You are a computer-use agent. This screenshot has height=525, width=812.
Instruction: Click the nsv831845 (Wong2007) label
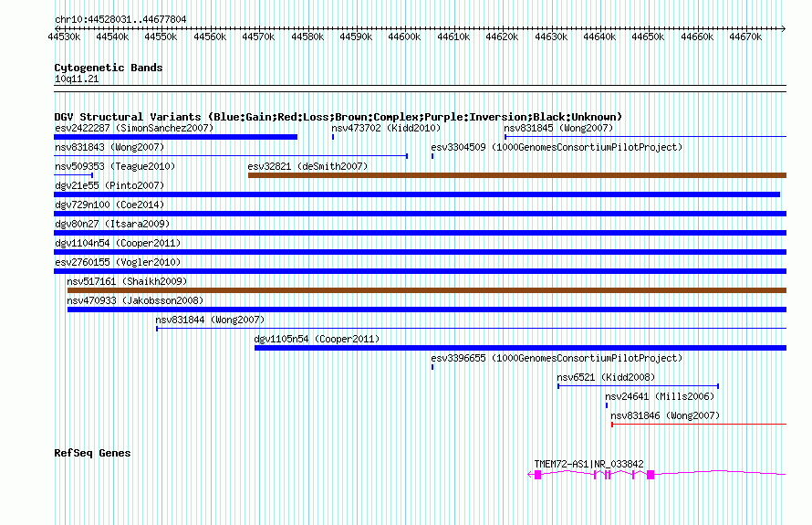click(x=558, y=128)
